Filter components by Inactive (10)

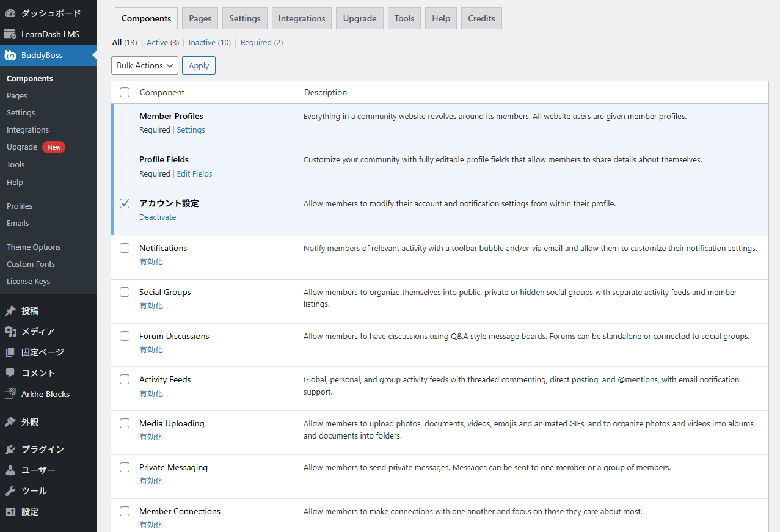click(x=210, y=42)
